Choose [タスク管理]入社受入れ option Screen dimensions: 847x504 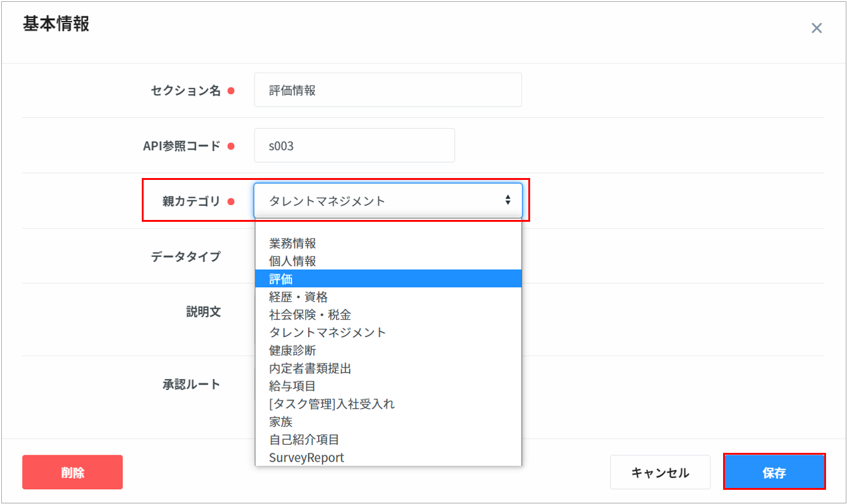tap(332, 404)
